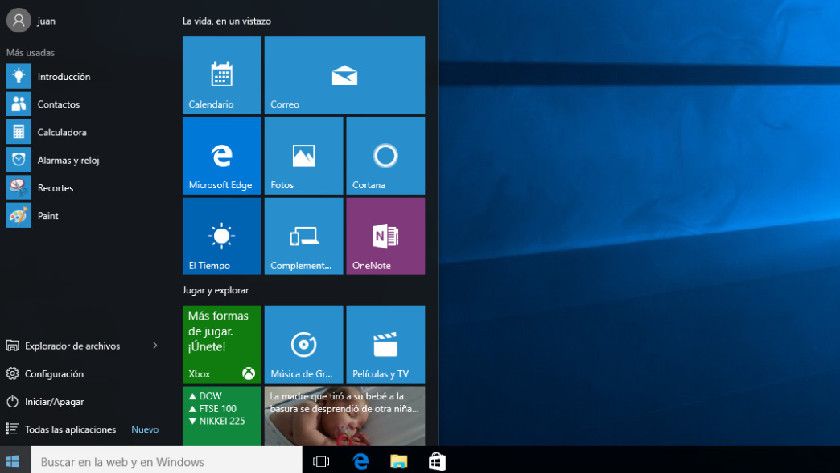Click the Más usadas heading
Screen dimensions: 840x473
(x=31, y=52)
